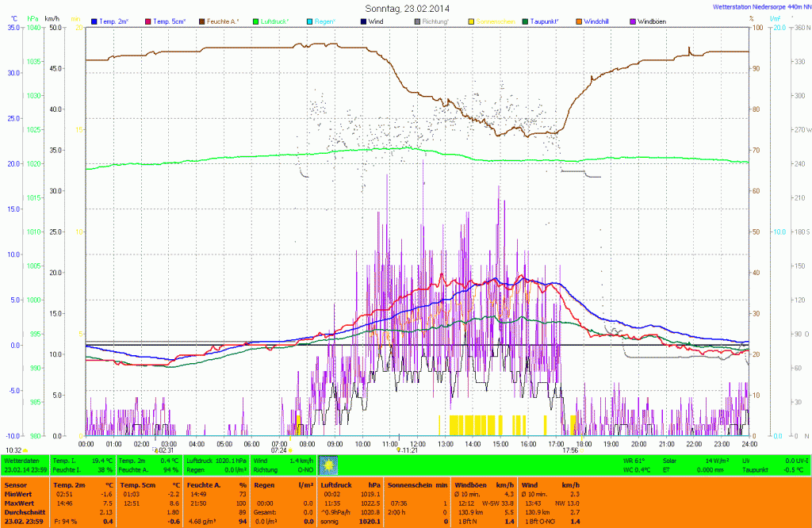Click the Richtung legend label
The height and width of the screenshot is (528, 812).
435,21
